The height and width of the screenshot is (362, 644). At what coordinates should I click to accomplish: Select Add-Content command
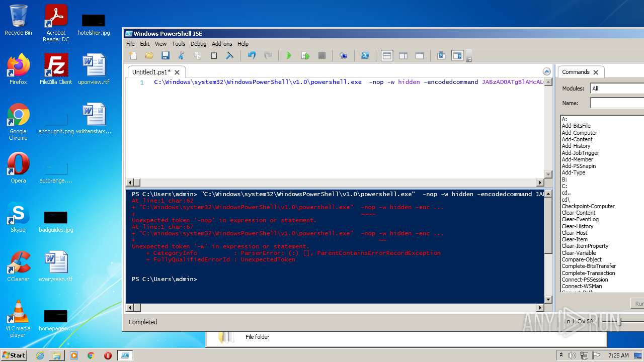click(577, 139)
